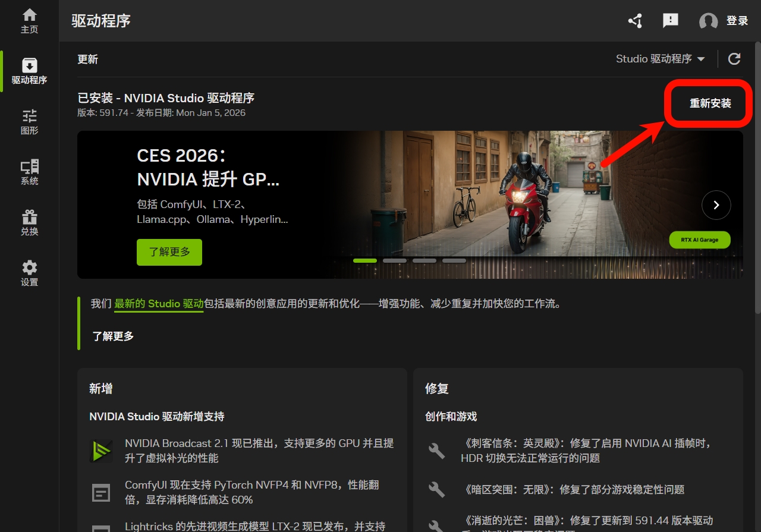Open the 系统 system sidebar icon
Viewport: 761px width, 532px height.
29,172
